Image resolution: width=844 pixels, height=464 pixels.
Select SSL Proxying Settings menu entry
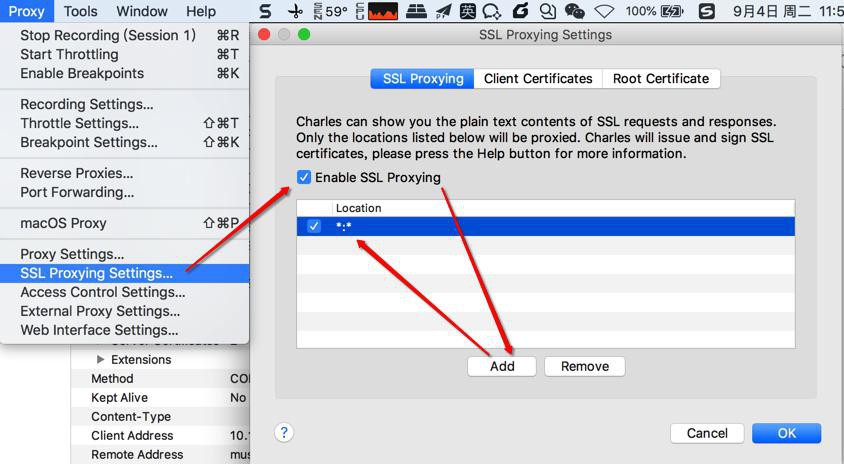[124, 273]
